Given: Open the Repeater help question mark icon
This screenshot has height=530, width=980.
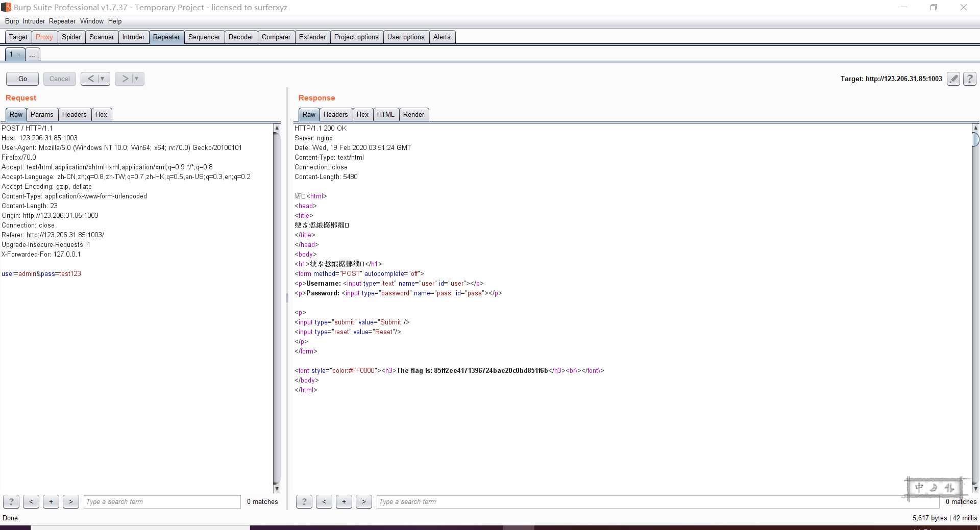Looking at the screenshot, I should 970,79.
